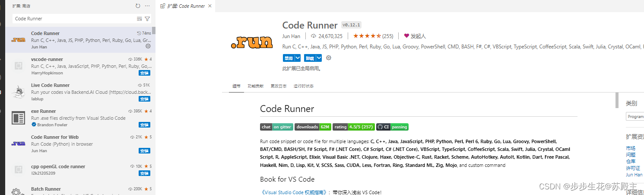The width and height of the screenshot is (644, 195).
Task: Open manage gear for Code Runner list entry
Action: [148, 46]
